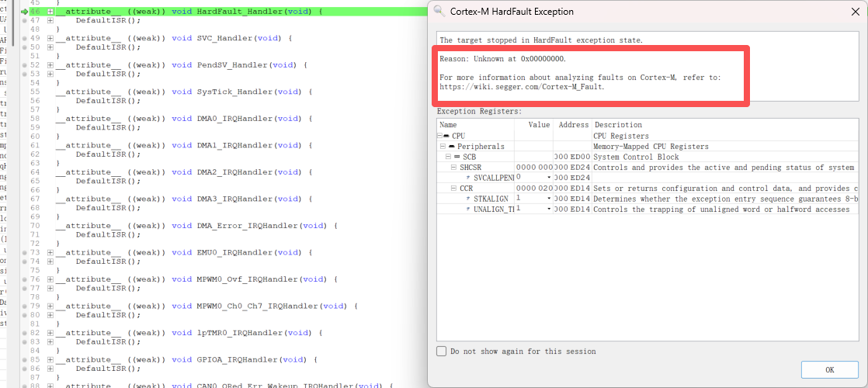This screenshot has width=868, height=388.
Task: Close the Cortex-M HardFault Exception dialog
Action: coord(855,11)
